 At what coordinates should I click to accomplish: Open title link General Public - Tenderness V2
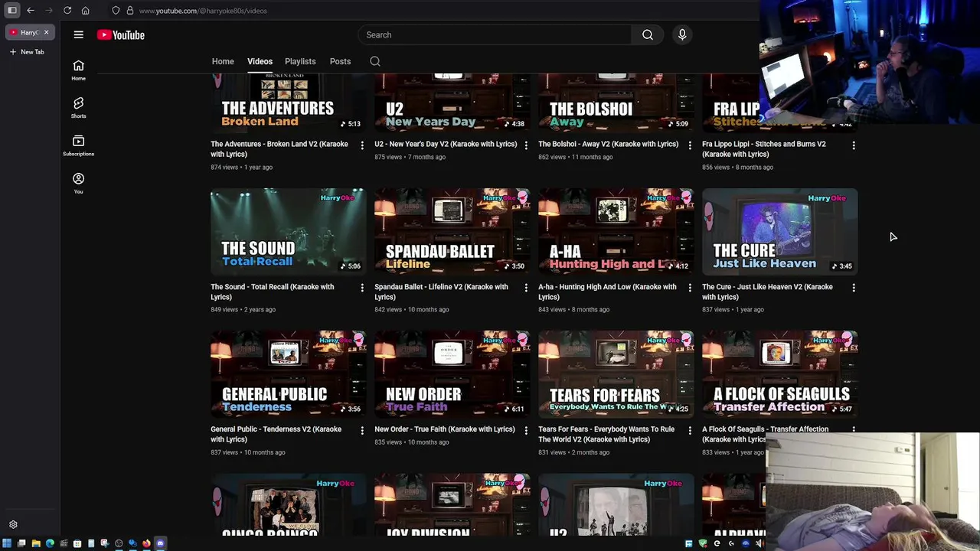pyautogui.click(x=276, y=434)
